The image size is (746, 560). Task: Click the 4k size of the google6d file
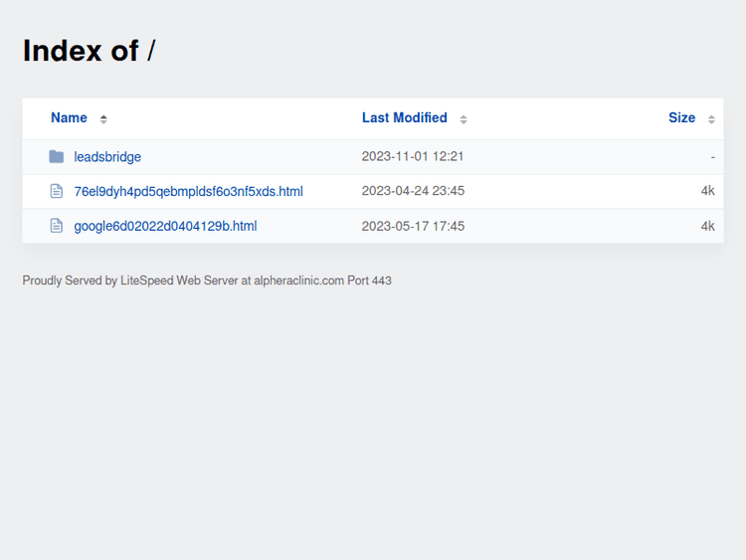pos(707,226)
